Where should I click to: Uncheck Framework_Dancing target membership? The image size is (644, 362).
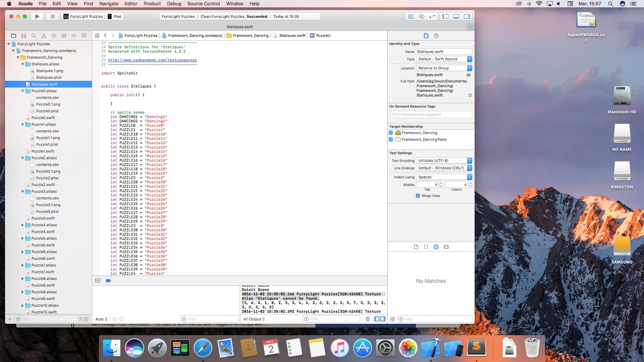(391, 133)
